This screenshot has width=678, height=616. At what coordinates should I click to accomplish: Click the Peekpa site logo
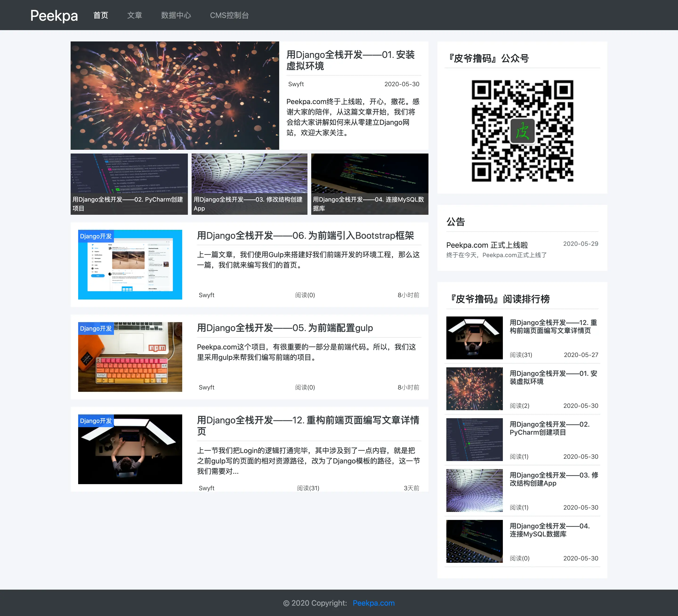(x=54, y=16)
